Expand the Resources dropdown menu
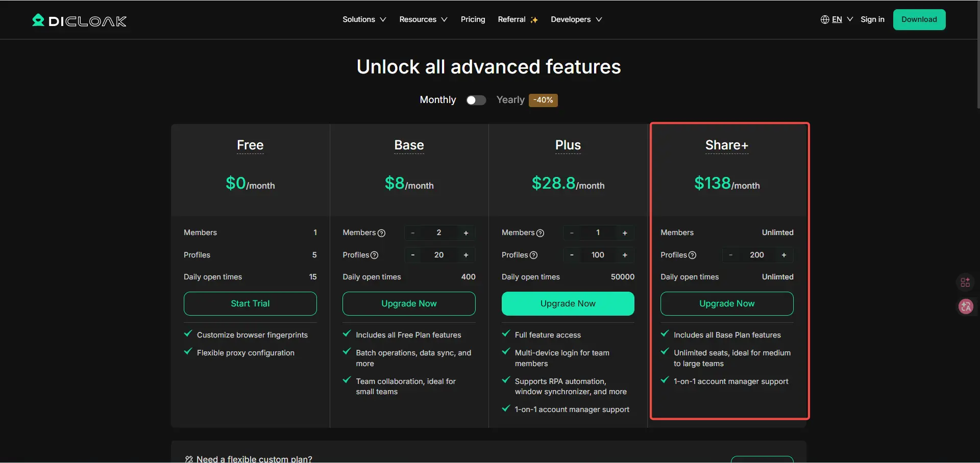The height and width of the screenshot is (463, 980). pos(423,19)
